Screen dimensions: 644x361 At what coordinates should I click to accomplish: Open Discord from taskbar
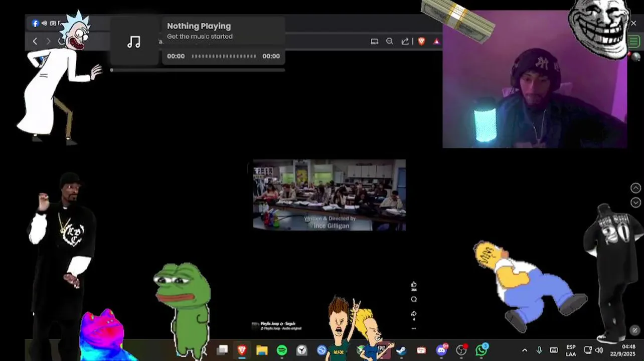pyautogui.click(x=441, y=350)
